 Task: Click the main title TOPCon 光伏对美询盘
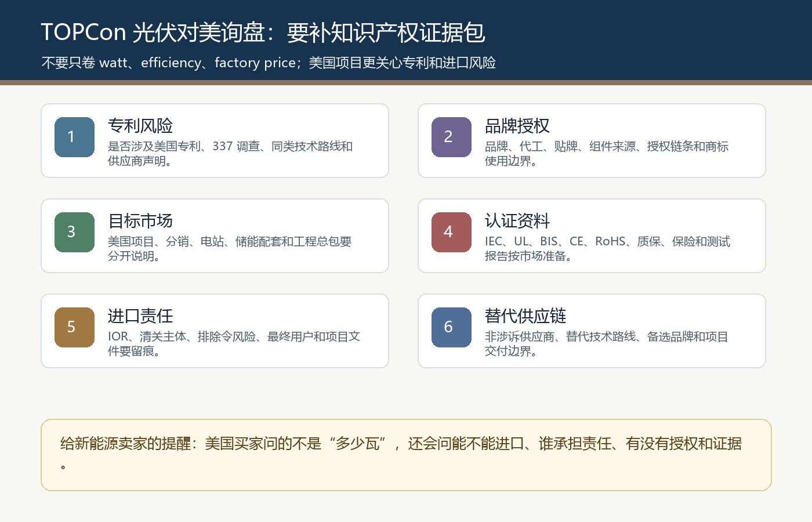pos(263,32)
